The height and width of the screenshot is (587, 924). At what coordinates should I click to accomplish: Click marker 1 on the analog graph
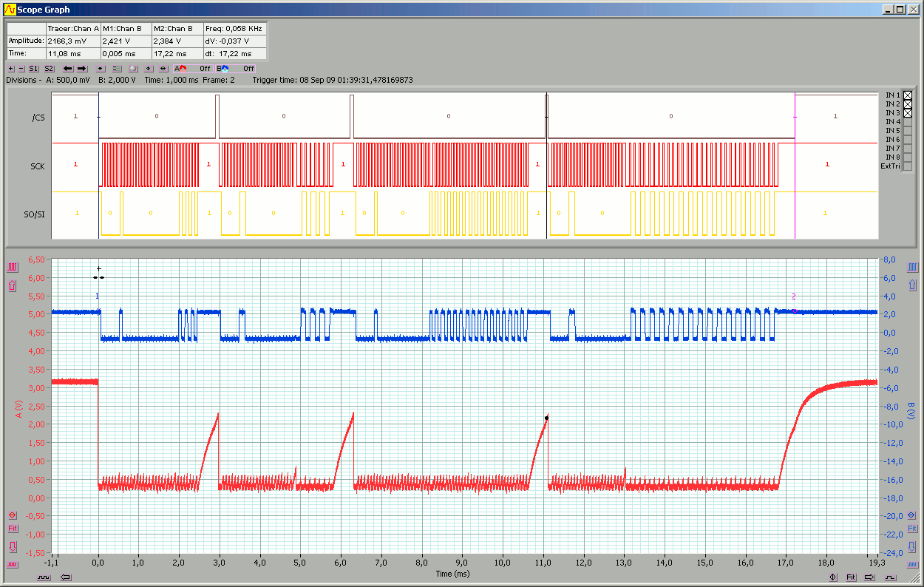point(97,296)
